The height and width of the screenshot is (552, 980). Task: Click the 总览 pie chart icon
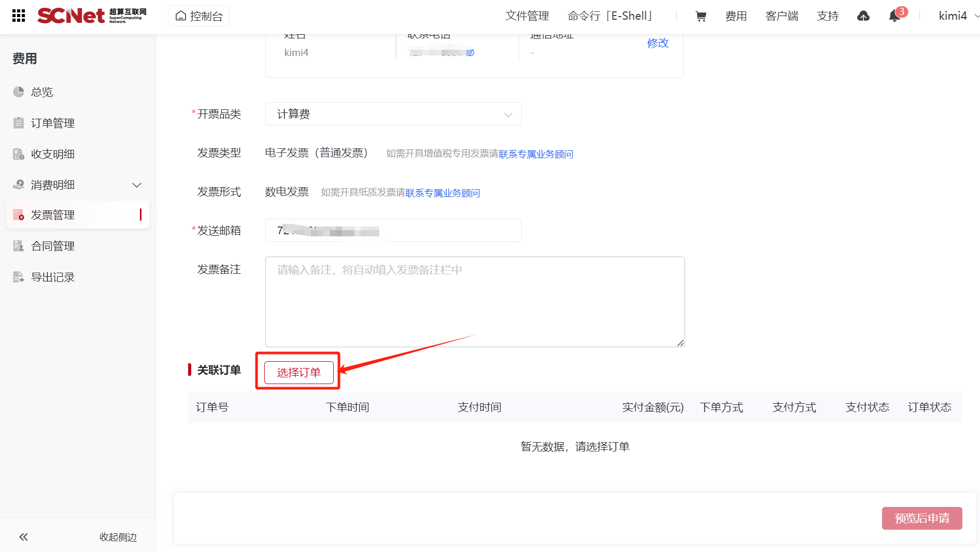click(19, 92)
